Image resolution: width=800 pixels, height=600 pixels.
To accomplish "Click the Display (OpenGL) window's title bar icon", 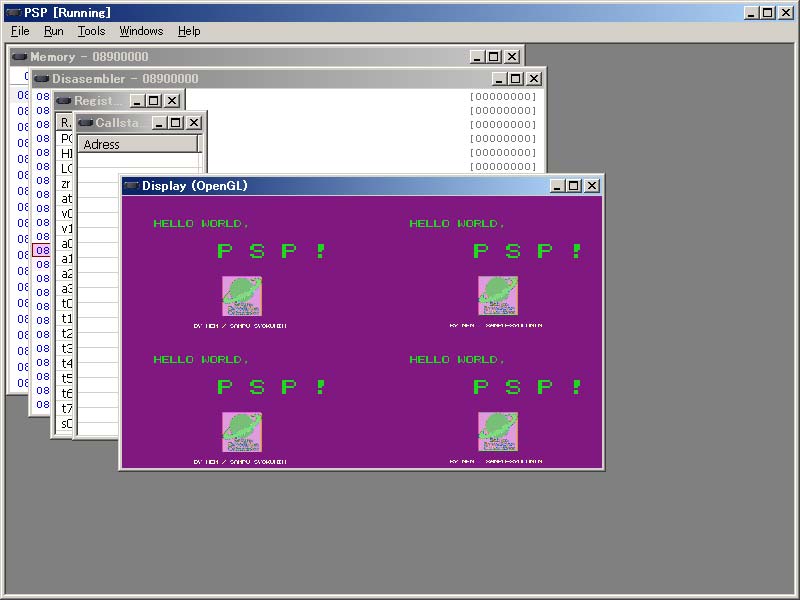I will tap(132, 186).
